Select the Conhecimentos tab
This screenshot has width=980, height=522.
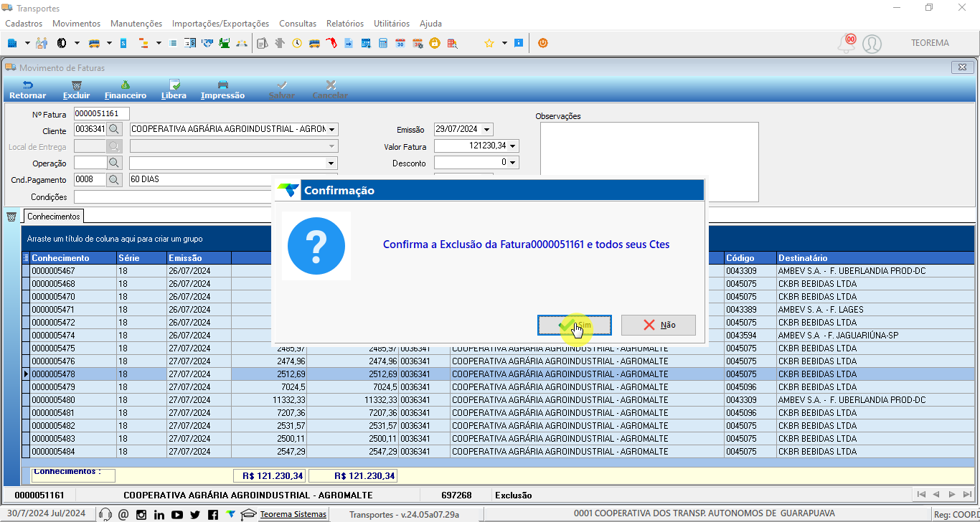[x=54, y=216]
